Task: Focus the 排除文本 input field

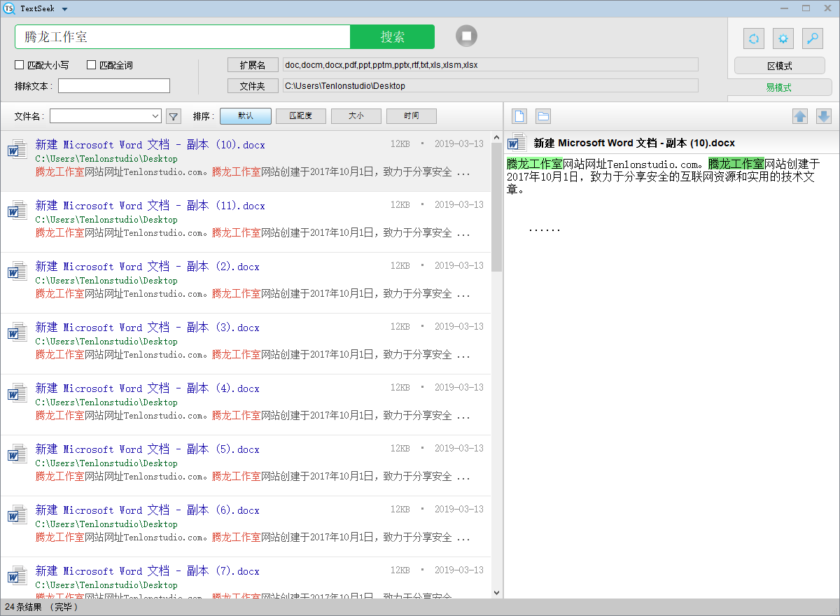Action: click(114, 86)
